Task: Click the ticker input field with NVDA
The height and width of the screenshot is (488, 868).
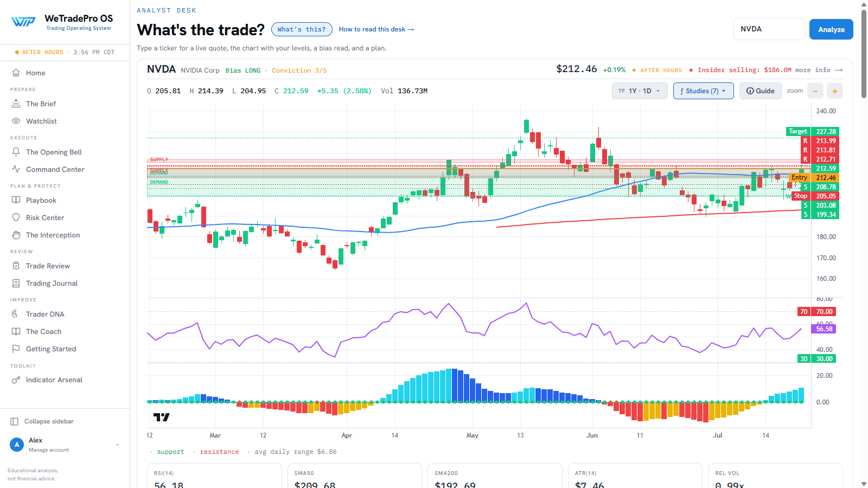Action: [769, 29]
